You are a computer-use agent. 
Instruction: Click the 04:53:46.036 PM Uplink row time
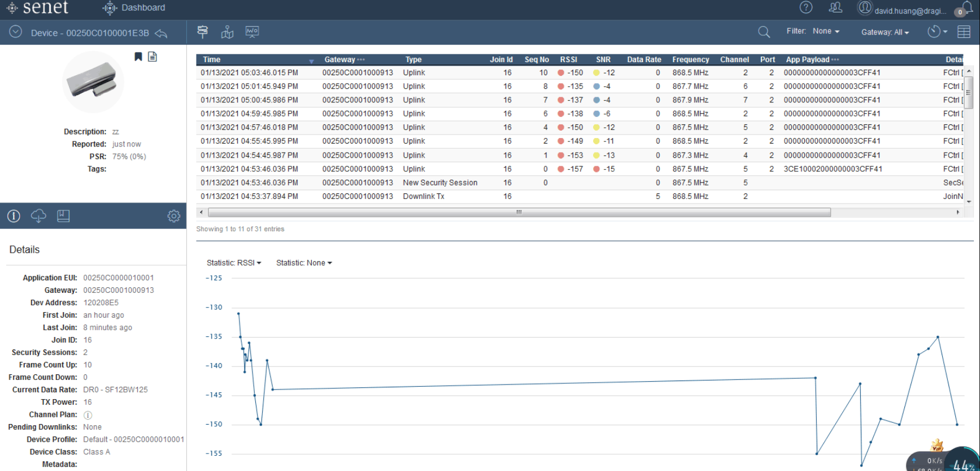[x=249, y=169]
